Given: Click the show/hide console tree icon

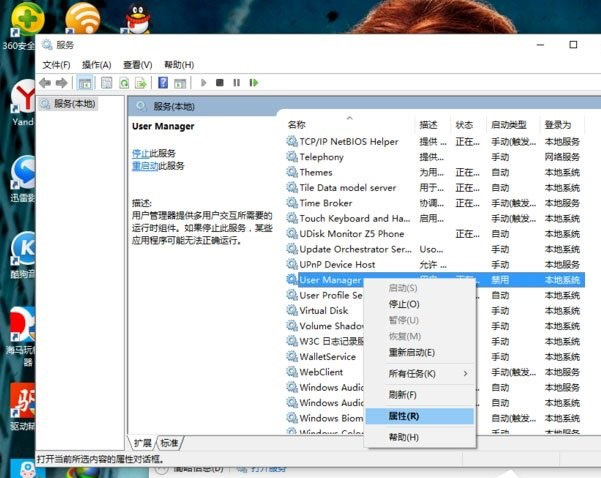Looking at the screenshot, I should (x=85, y=83).
